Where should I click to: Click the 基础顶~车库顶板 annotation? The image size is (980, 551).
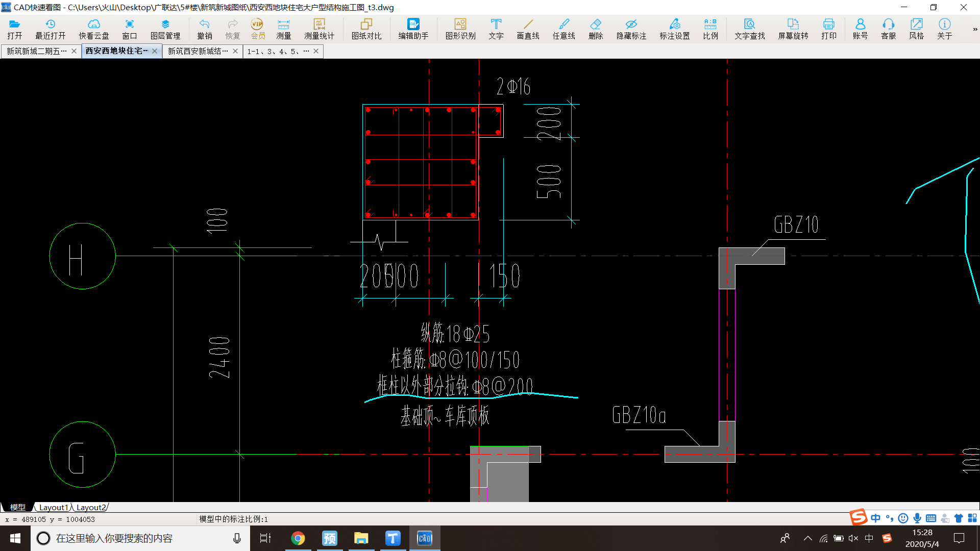click(x=445, y=416)
